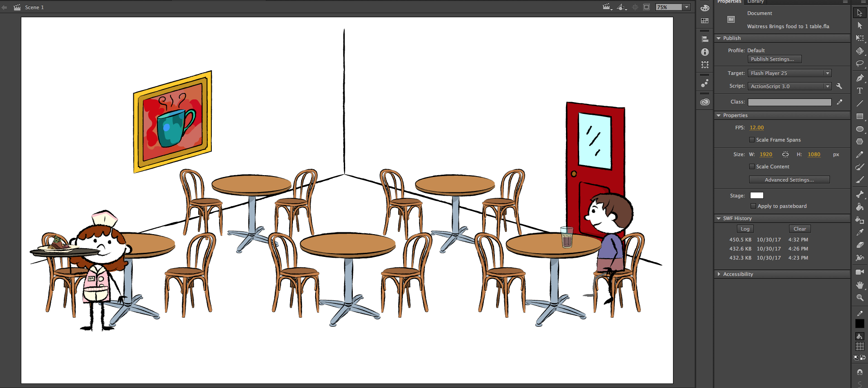Check the Scale Content option
Image resolution: width=868 pixels, height=388 pixels.
tap(752, 167)
